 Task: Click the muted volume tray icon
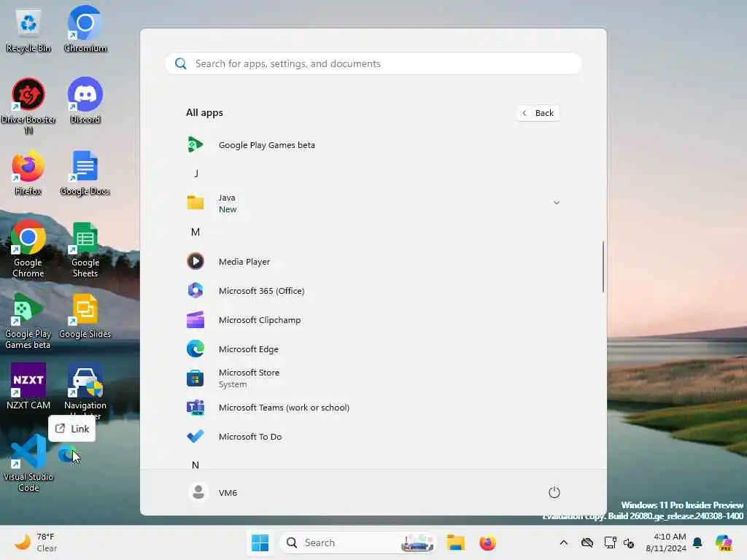tap(629, 542)
